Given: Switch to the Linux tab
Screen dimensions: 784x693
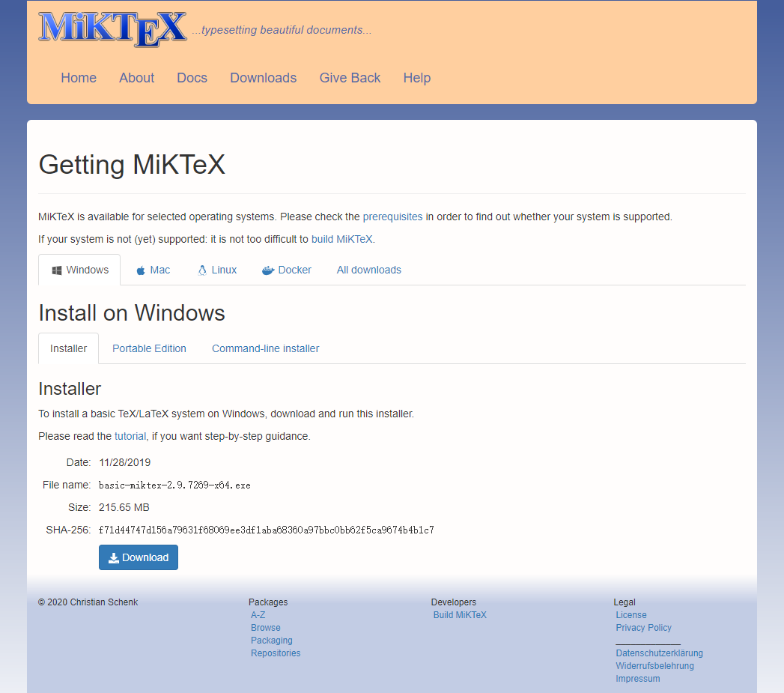Looking at the screenshot, I should click(217, 270).
